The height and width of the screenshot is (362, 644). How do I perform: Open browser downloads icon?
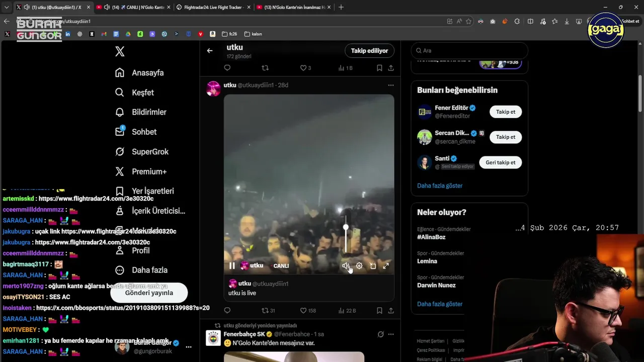point(567,21)
